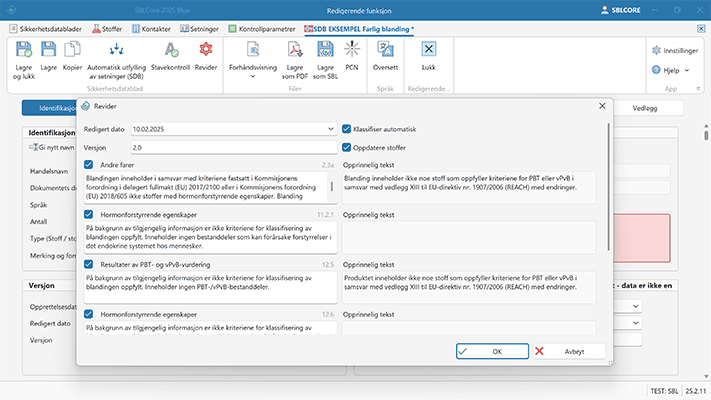Uncheck Klassifiser automatisk checkbox

coord(347,129)
